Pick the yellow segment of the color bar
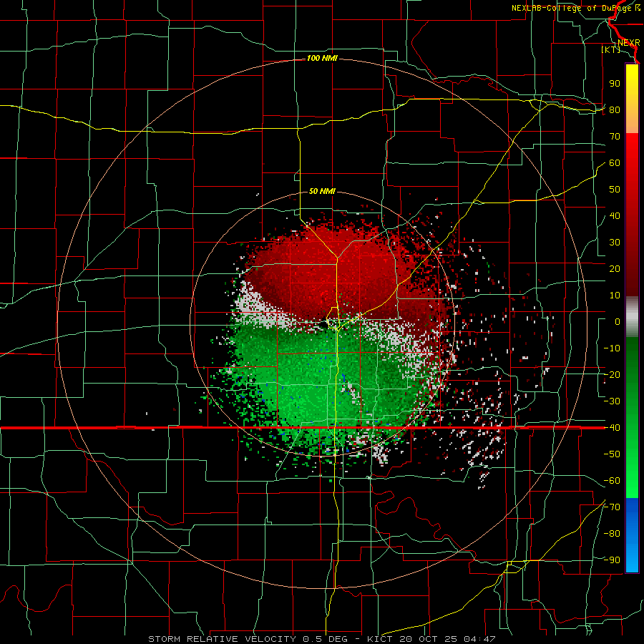644x644 pixels. click(632, 99)
